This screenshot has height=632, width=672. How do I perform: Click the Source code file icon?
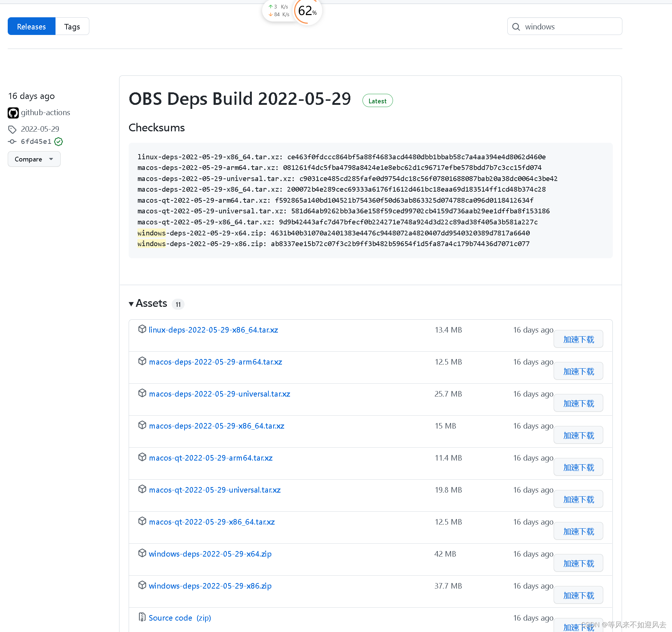pos(142,617)
